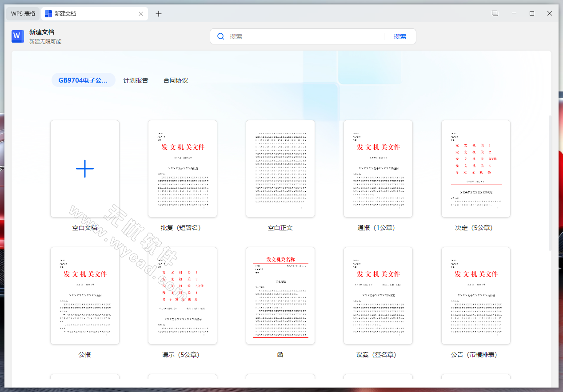Create a 空白文档 via plus thumbnail
The image size is (563, 392).
click(x=85, y=169)
